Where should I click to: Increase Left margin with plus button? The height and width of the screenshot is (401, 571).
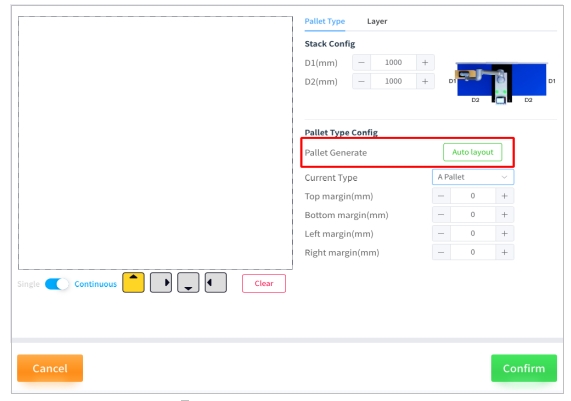coord(504,233)
